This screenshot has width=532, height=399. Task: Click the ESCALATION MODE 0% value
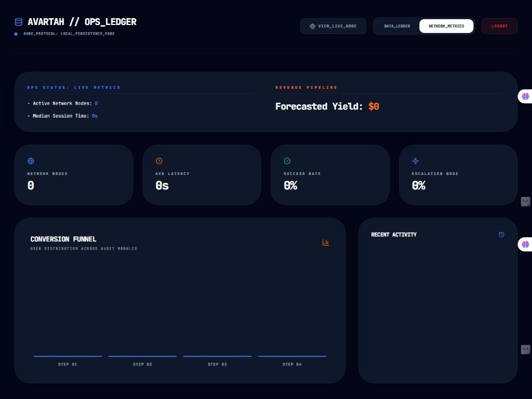pyautogui.click(x=419, y=186)
